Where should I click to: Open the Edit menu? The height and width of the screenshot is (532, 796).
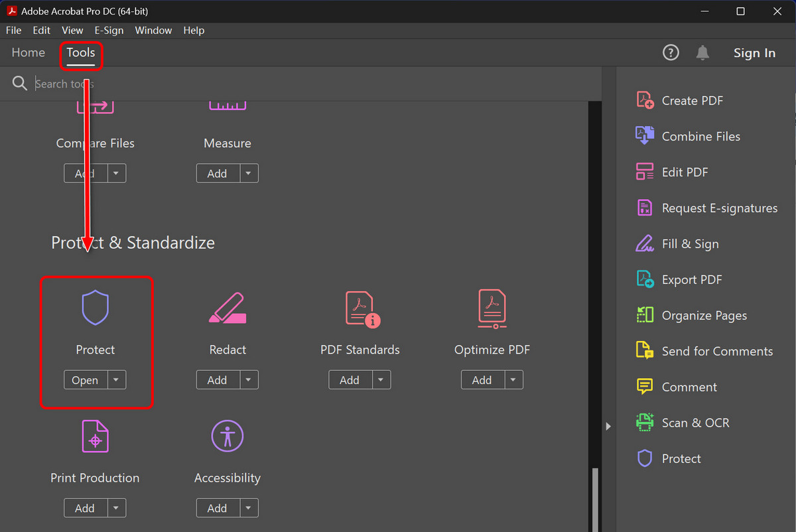click(41, 30)
